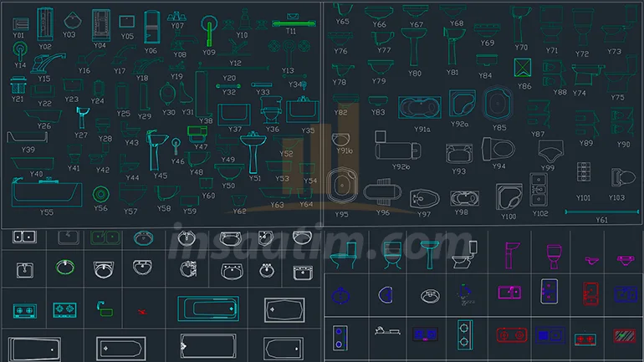Select the corner tub block Y100
The image size is (644, 362).
click(509, 196)
